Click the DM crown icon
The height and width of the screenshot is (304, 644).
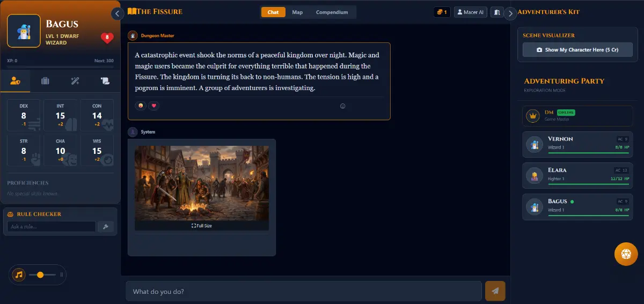pyautogui.click(x=533, y=115)
